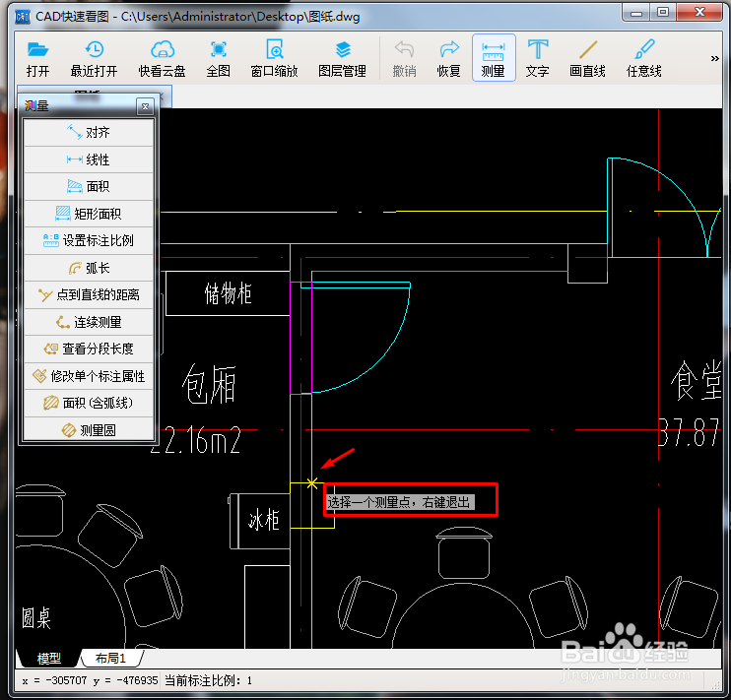The image size is (731, 700).
Task: Open 快看云盘 cloud drive
Action: click(162, 59)
